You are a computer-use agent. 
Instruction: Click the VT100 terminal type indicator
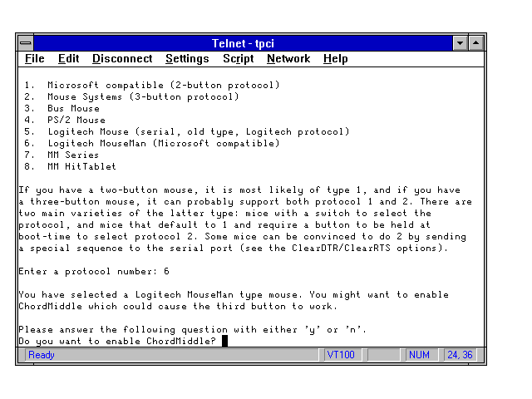tap(342, 355)
